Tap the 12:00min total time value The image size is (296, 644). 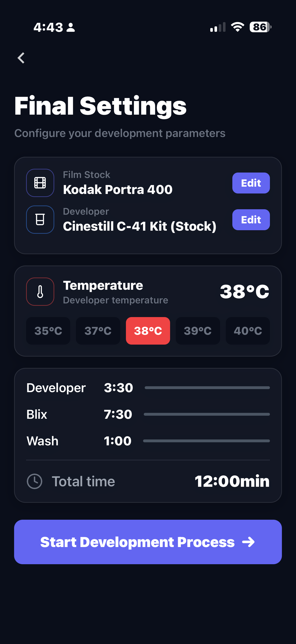coord(232,481)
